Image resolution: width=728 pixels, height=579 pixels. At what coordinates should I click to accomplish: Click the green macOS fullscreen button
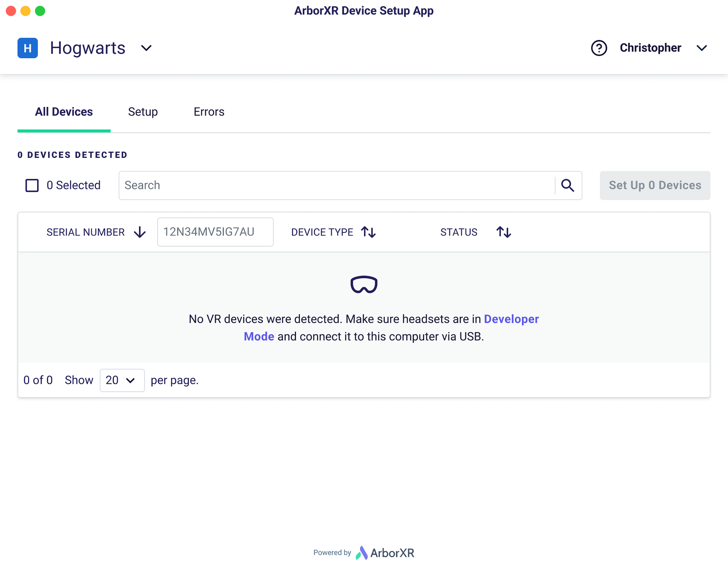[x=40, y=11]
